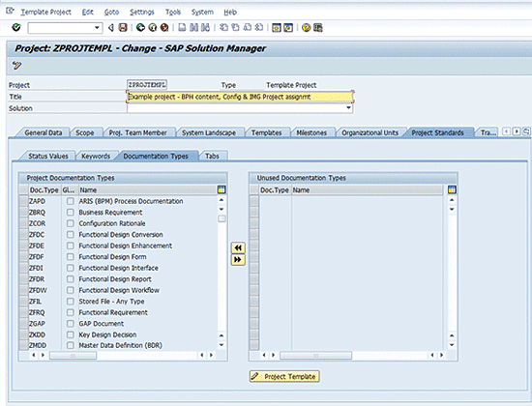Screen dimensions: 532x406
Task: Click the Doc.Type column header in Project Documentation Types
Action: tap(44, 189)
